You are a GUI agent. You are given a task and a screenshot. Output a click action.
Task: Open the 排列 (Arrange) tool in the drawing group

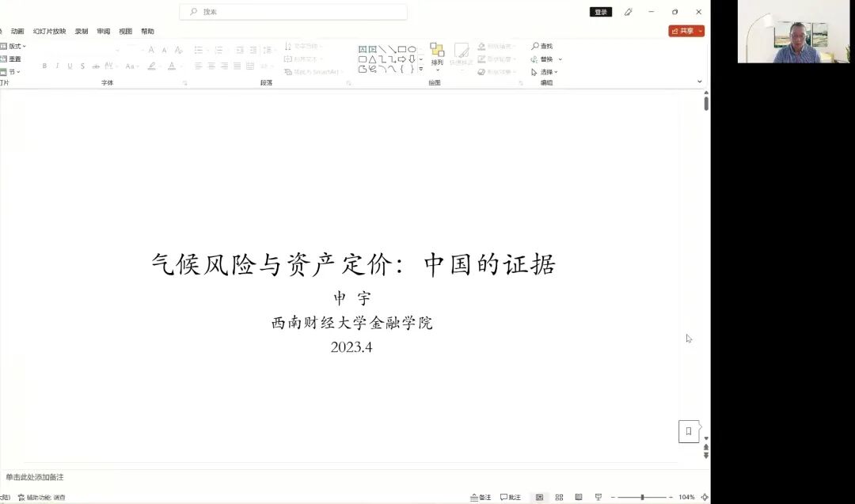(437, 57)
